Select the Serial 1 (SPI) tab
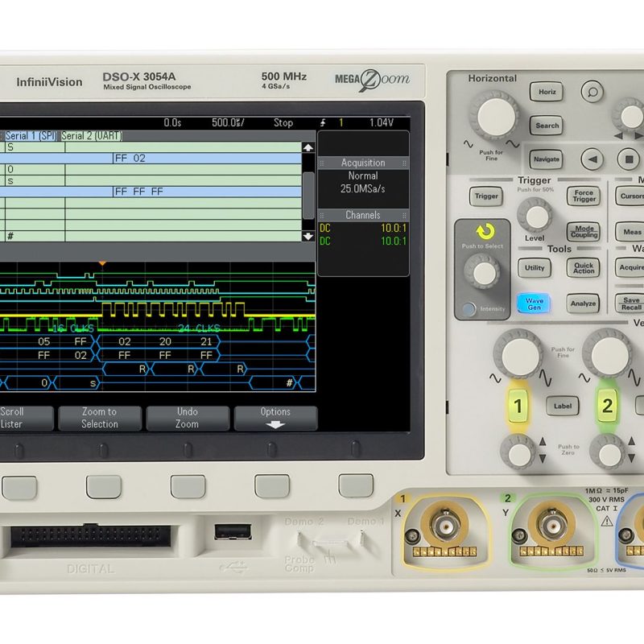This screenshot has width=644, height=644. (31, 136)
